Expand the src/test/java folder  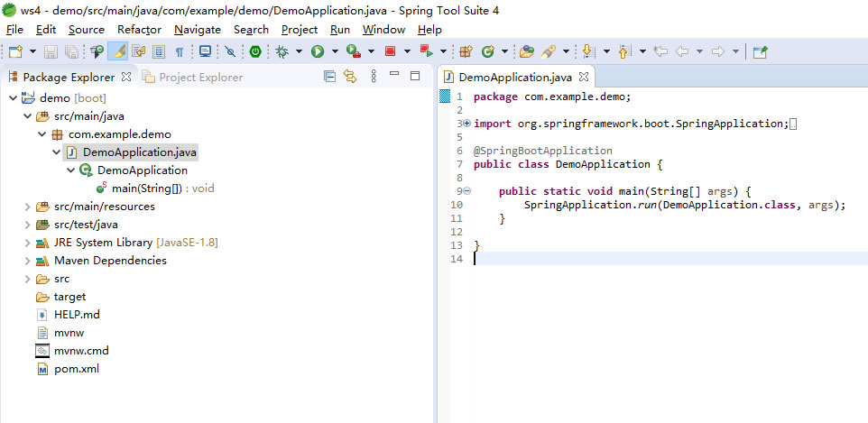27,225
